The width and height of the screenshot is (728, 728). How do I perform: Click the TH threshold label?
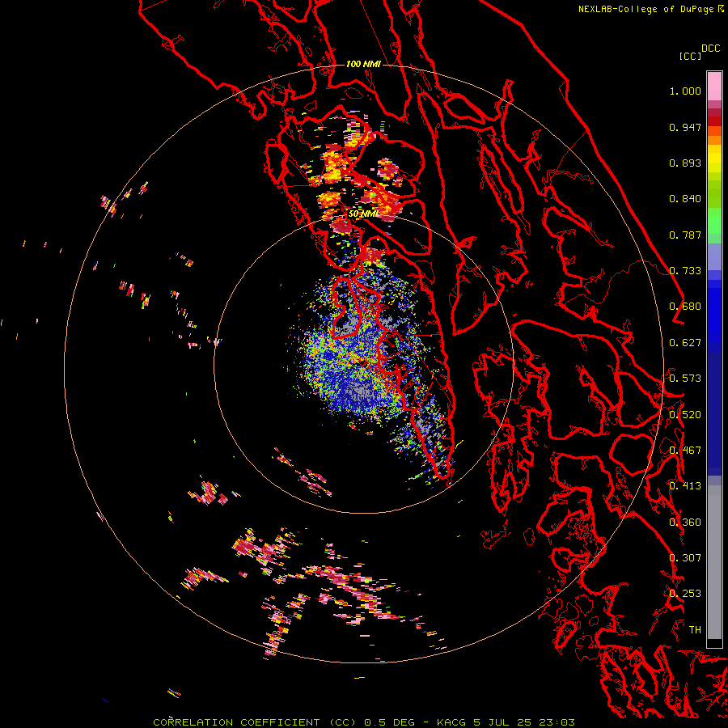point(695,630)
